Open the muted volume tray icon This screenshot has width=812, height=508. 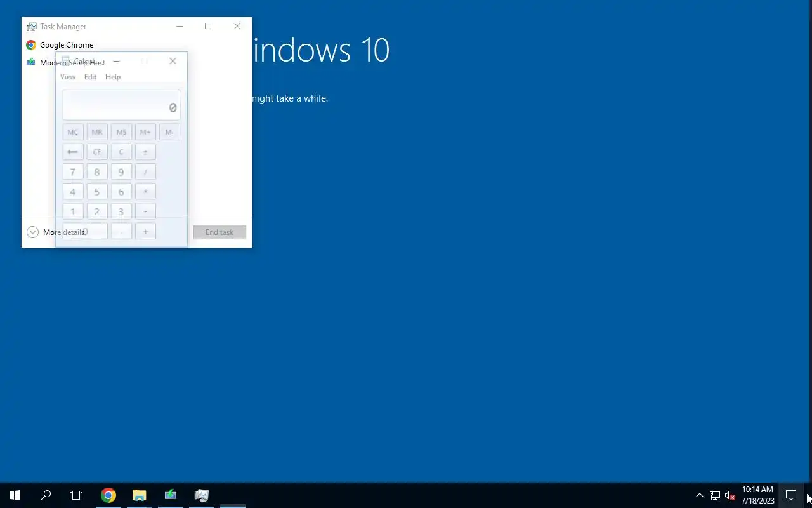point(730,495)
